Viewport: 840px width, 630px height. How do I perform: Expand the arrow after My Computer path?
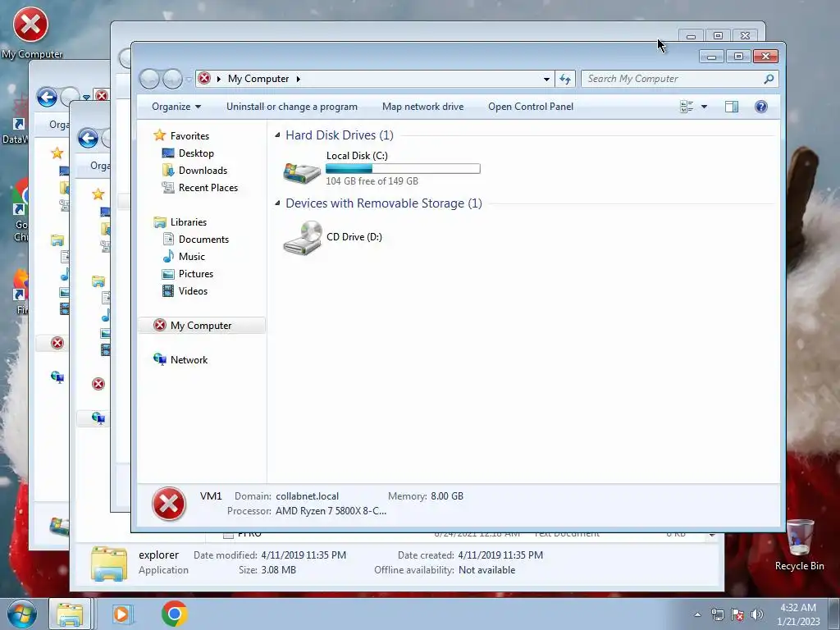[x=299, y=79]
